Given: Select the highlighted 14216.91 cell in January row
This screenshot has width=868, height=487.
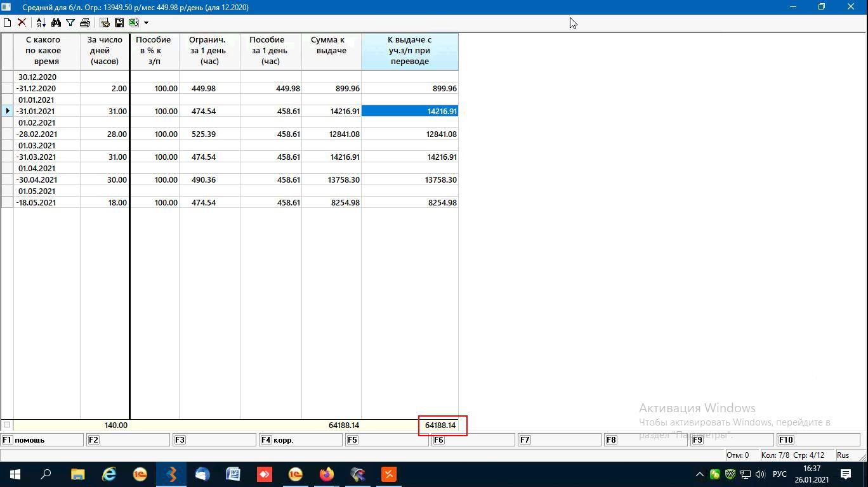Looking at the screenshot, I should pos(410,111).
